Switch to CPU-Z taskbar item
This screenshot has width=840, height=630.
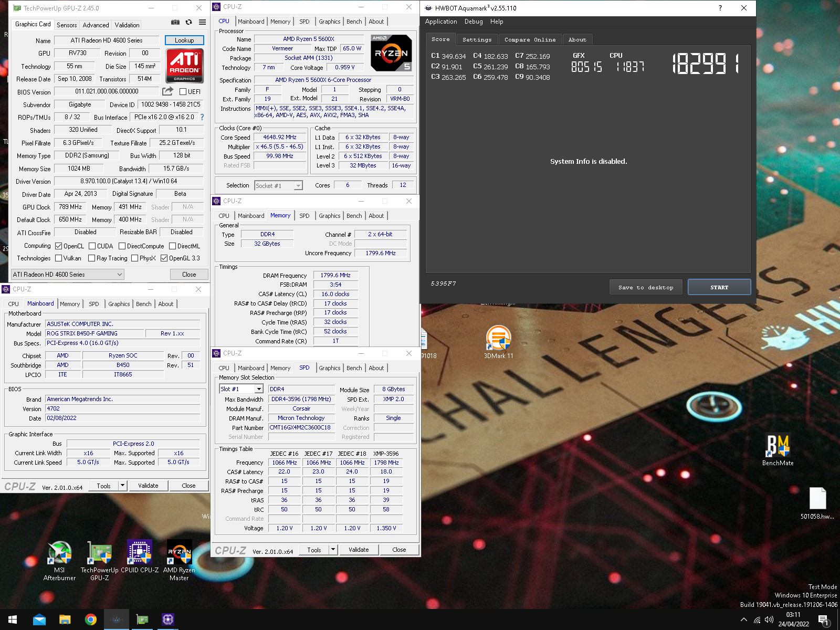coord(168,619)
